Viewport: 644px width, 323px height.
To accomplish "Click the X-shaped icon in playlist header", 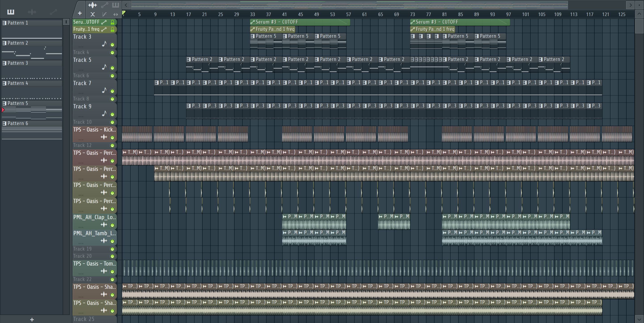I will tap(93, 14).
